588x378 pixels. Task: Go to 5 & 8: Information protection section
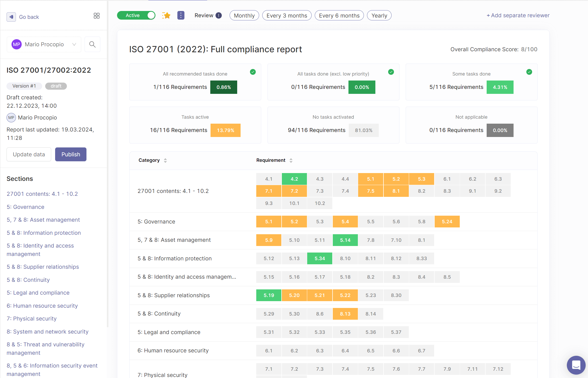(44, 233)
